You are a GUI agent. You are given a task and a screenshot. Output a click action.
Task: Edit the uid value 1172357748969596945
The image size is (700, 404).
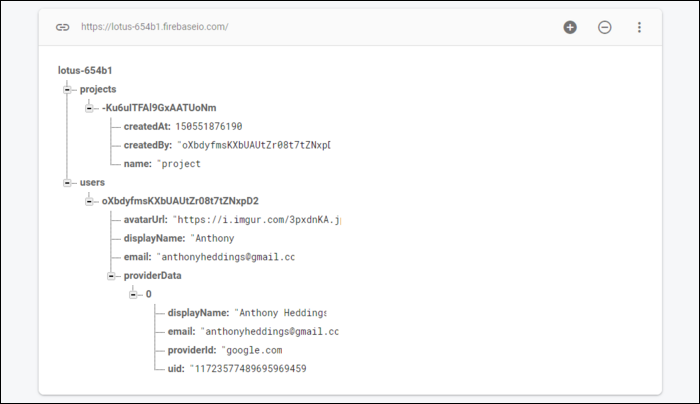coord(248,369)
